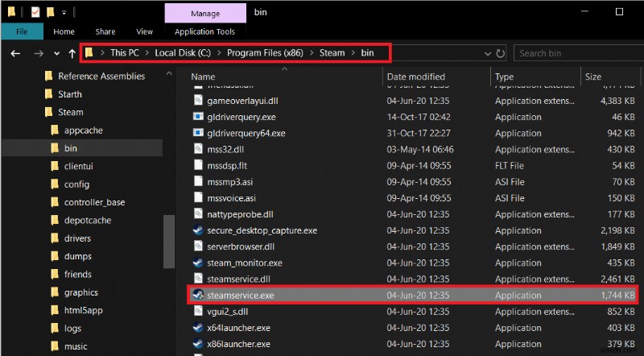Open the File menu
Image resolution: width=644 pixels, height=356 pixels.
(x=22, y=31)
